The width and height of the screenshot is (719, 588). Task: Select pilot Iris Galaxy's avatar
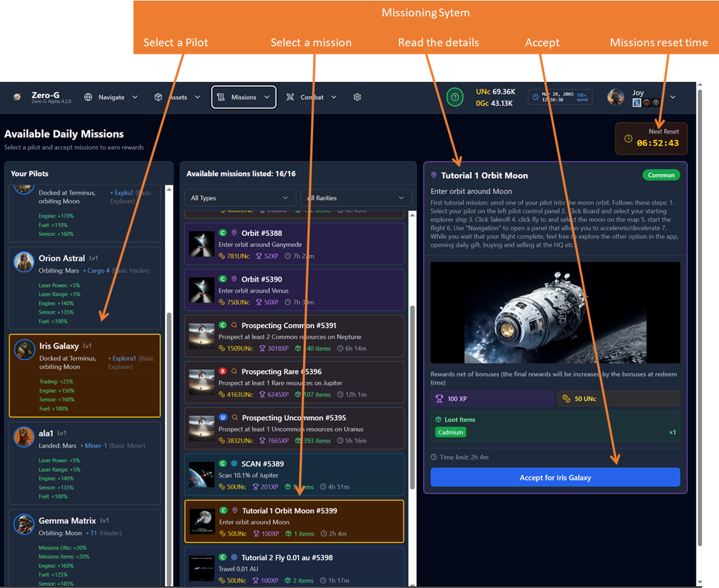click(24, 350)
